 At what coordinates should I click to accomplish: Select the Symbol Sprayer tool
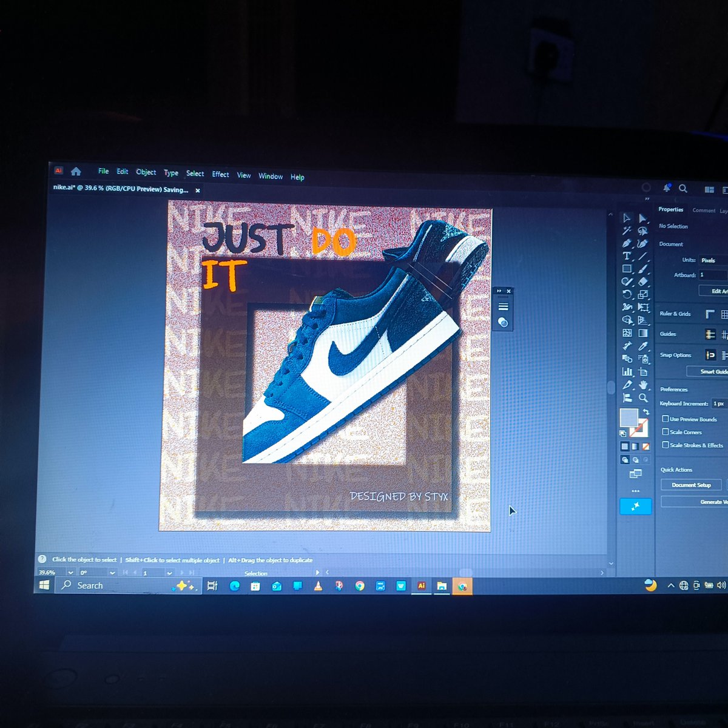(643, 359)
